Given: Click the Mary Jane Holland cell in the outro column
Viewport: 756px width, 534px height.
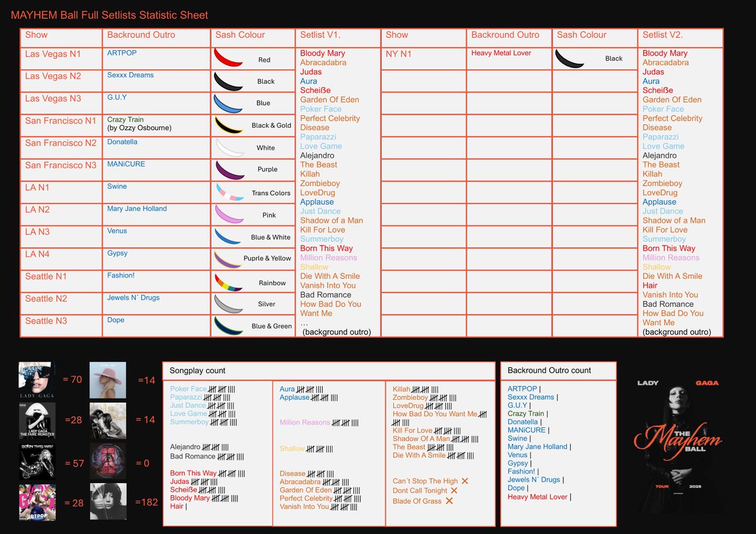Looking at the screenshot, I should pos(156,214).
